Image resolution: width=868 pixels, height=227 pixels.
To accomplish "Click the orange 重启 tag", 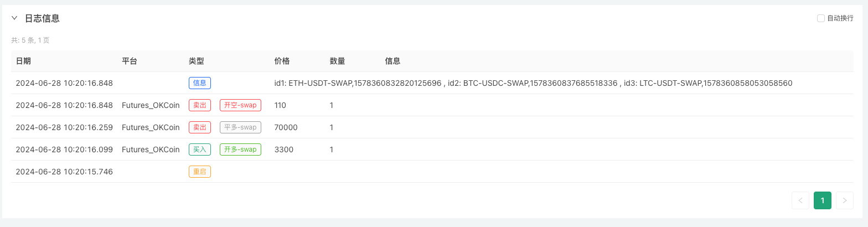I will 199,172.
